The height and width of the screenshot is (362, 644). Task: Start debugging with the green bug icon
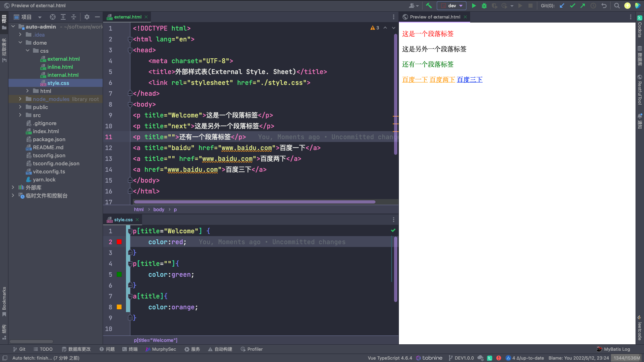(x=484, y=6)
